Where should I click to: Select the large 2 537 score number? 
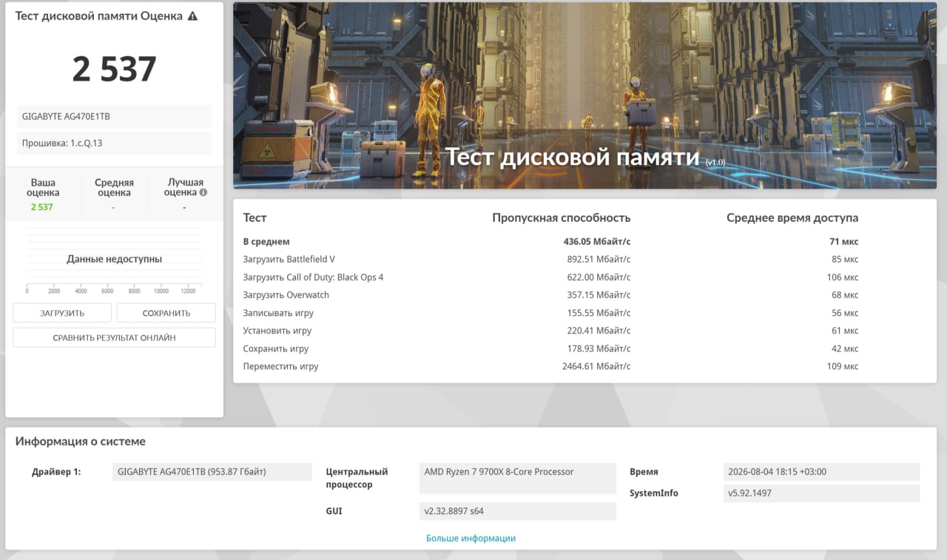coord(115,69)
